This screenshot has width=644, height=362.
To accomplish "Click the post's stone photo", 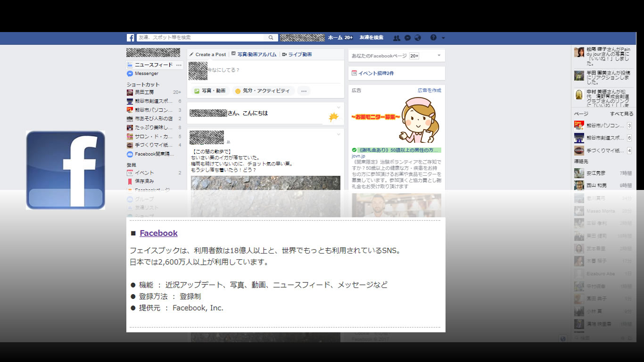I will 265,197.
